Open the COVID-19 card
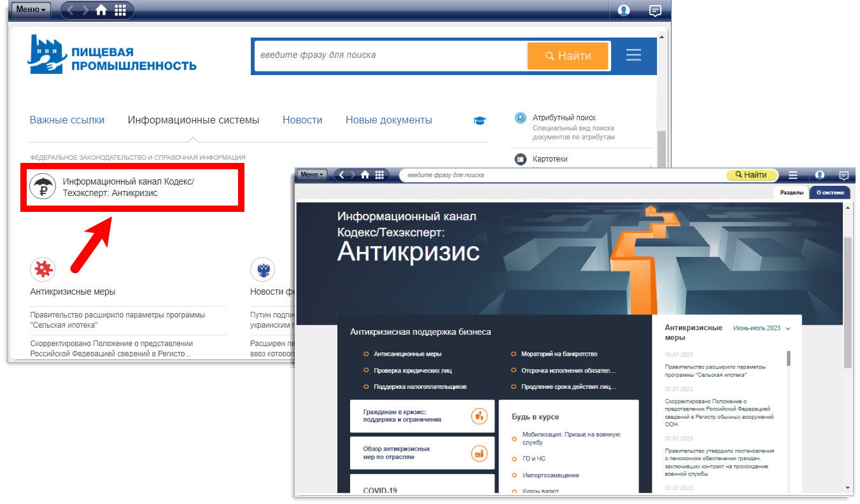 (422, 484)
